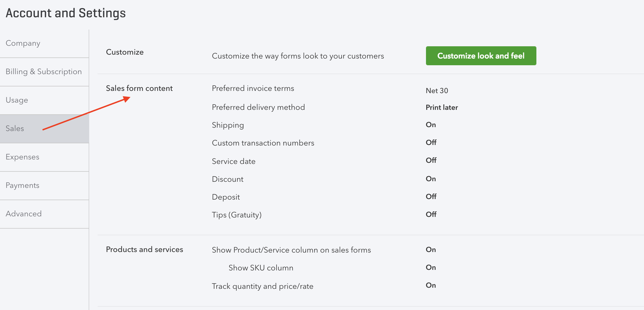Switch to Billing & Subscription settings
This screenshot has height=310, width=644.
coord(43,72)
